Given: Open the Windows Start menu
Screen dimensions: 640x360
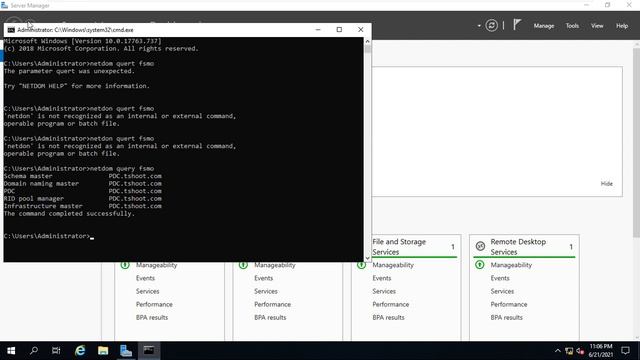Looking at the screenshot, I should pyautogui.click(x=11, y=351).
